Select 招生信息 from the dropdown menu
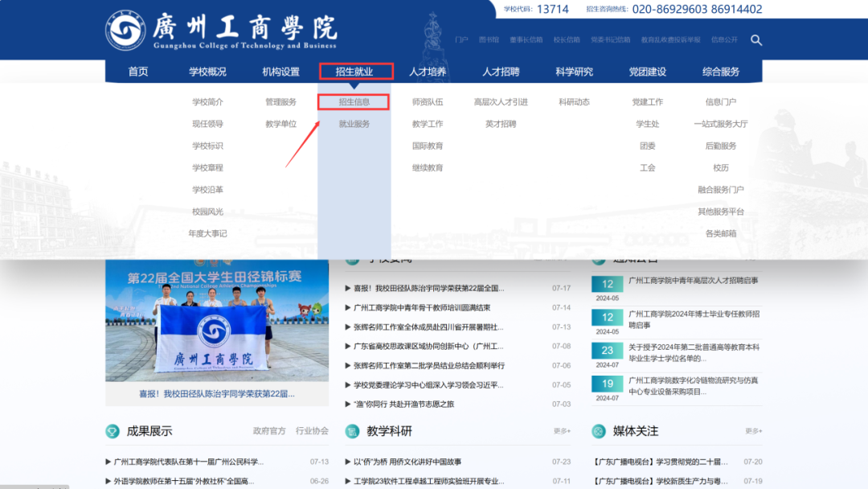Image resolution: width=868 pixels, height=489 pixels. click(x=355, y=101)
